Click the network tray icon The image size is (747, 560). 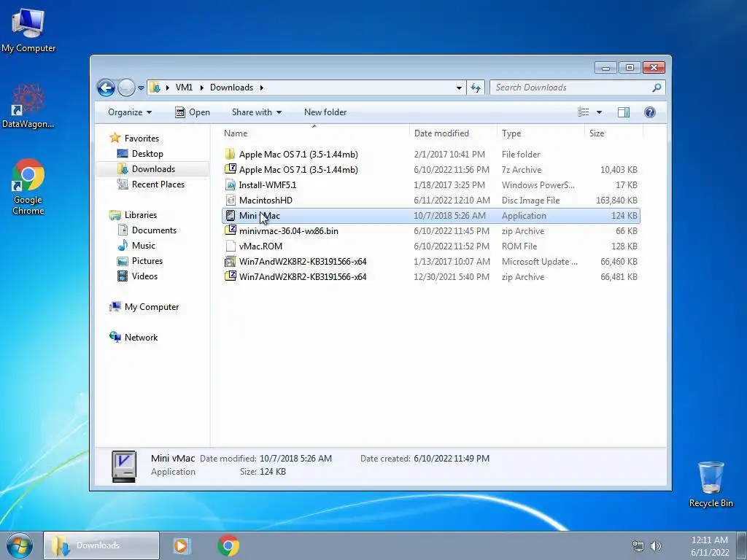click(x=638, y=546)
